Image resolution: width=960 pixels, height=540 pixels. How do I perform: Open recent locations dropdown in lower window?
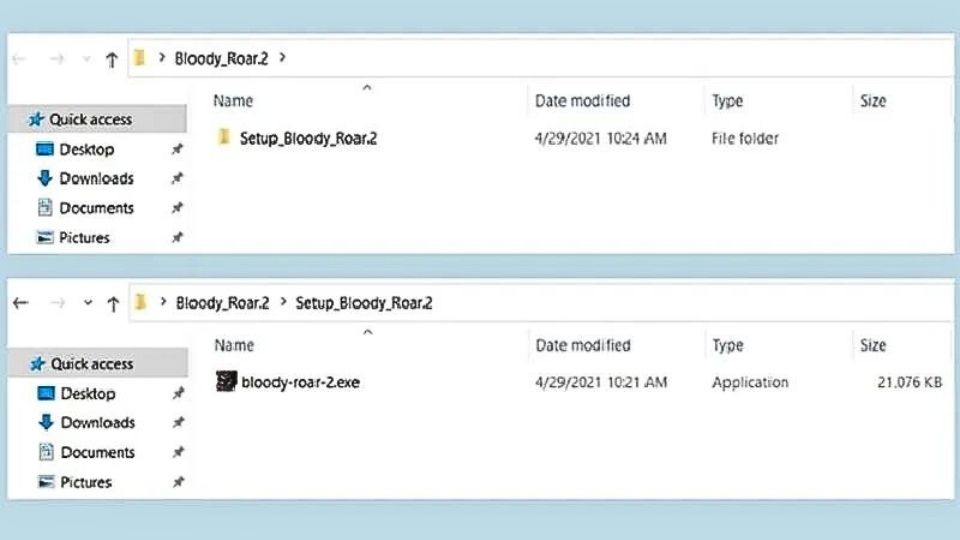[x=88, y=303]
